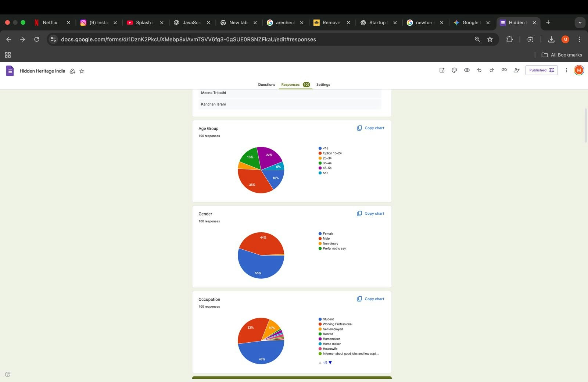The image size is (588, 382).
Task: Open the Forms more options menu
Action: pos(566,70)
